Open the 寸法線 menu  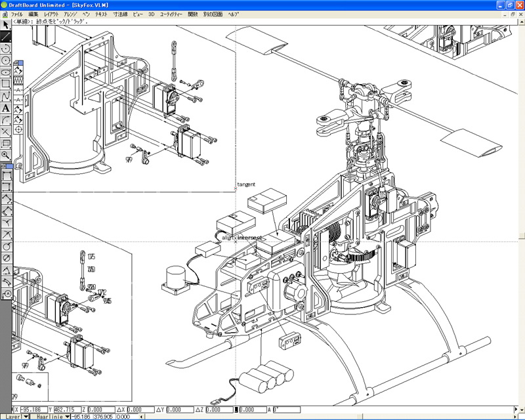click(120, 14)
